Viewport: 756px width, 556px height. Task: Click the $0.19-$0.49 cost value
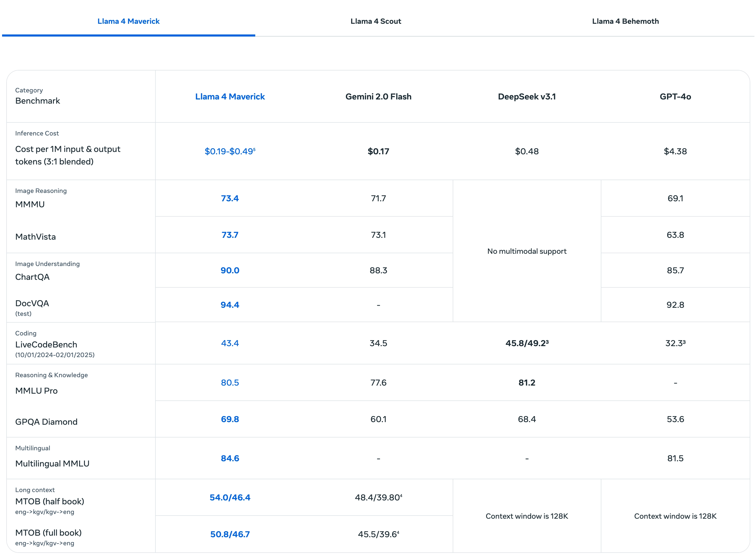(x=230, y=151)
